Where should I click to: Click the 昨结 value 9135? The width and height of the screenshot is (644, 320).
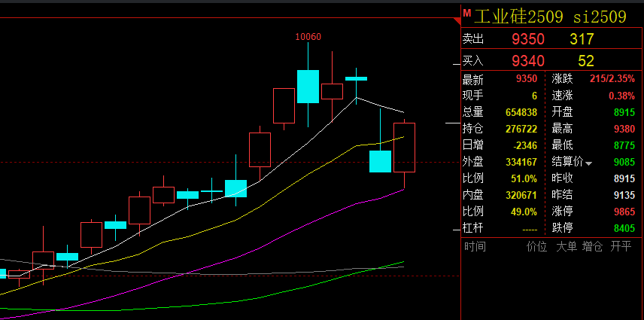(624, 195)
